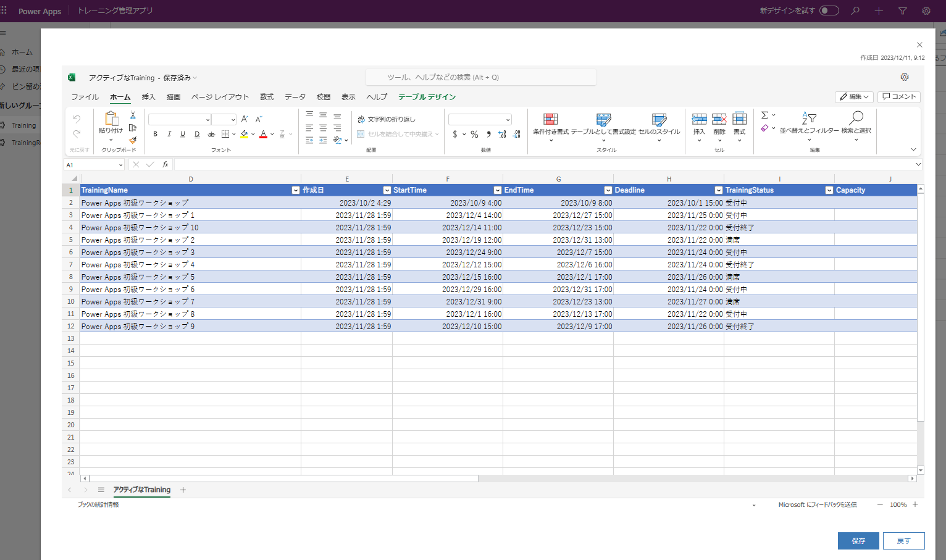946x560 pixels.
Task: Open EndTime column filter dropdown
Action: 608,190
